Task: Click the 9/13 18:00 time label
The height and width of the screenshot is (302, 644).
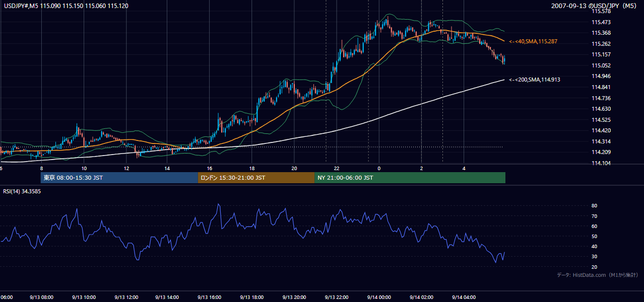Action: coord(252,297)
